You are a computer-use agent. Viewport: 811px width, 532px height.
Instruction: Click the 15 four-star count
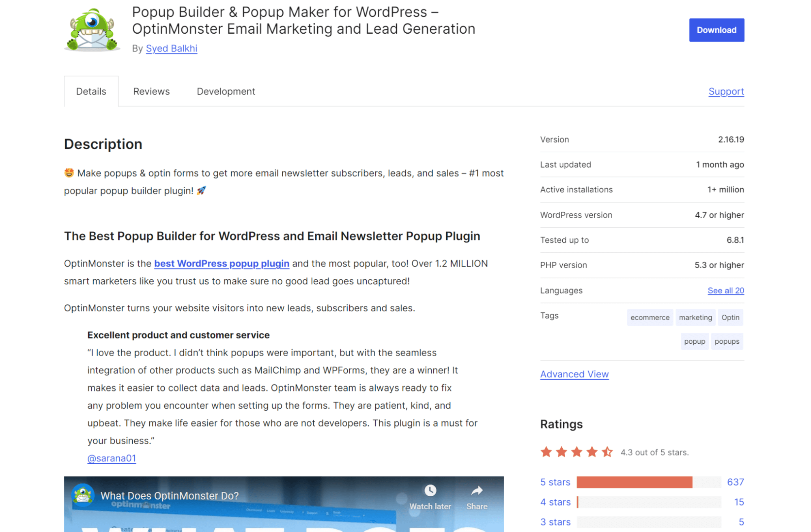coord(739,502)
